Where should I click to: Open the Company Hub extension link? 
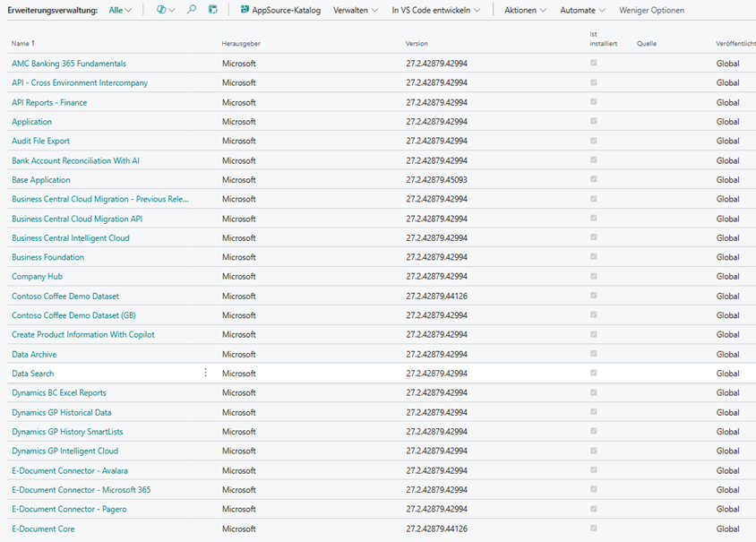click(x=37, y=277)
